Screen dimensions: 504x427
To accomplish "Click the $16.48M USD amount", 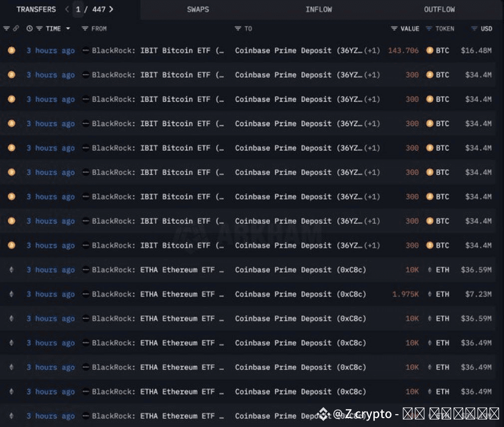I will point(476,50).
